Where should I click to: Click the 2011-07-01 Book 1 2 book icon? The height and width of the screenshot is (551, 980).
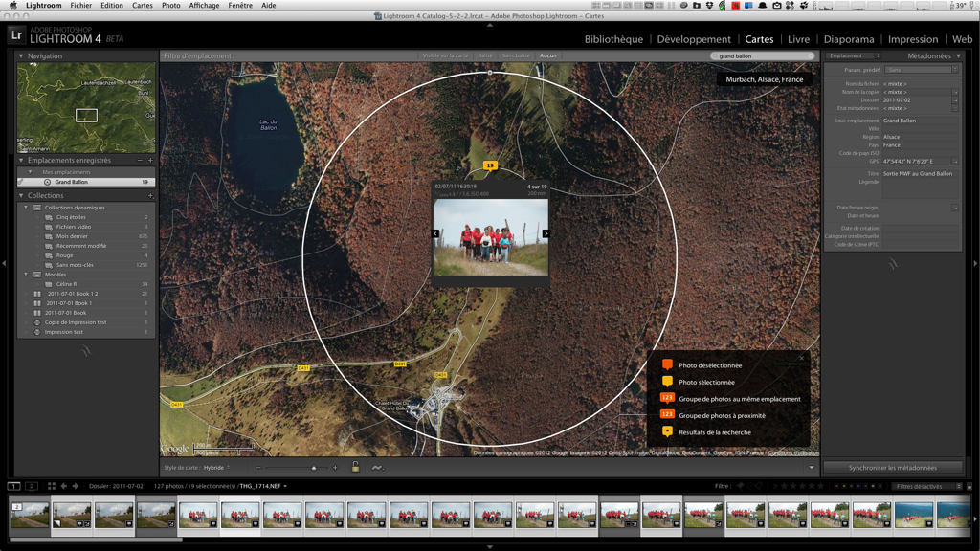pyautogui.click(x=37, y=294)
